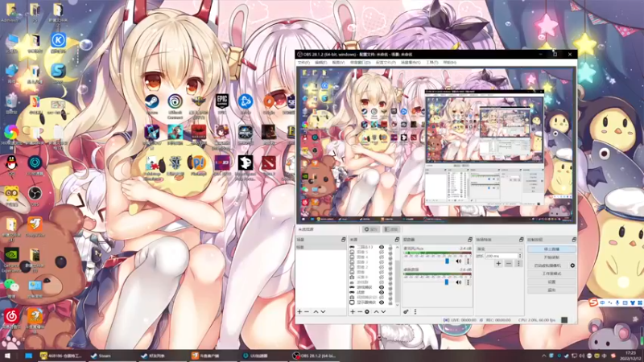Image resolution: width=644 pixels, height=362 pixels.
Task: Remove the transition with the minus button
Action: click(509, 264)
